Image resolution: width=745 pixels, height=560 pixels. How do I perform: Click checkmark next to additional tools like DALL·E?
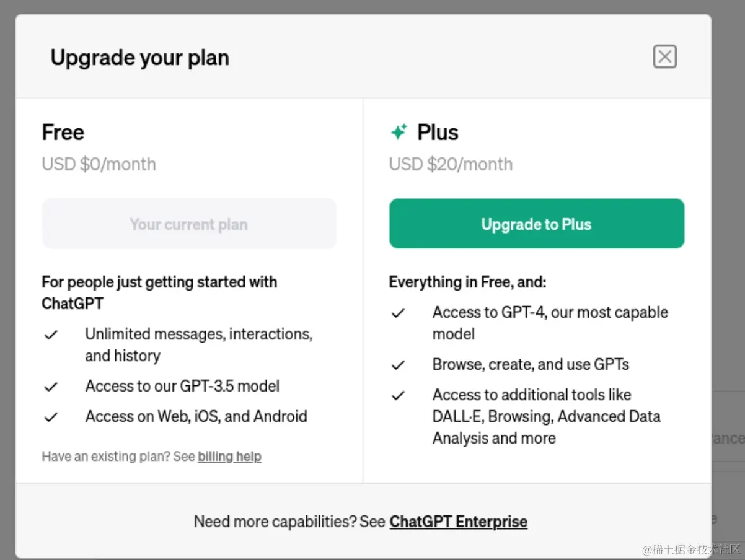point(398,395)
